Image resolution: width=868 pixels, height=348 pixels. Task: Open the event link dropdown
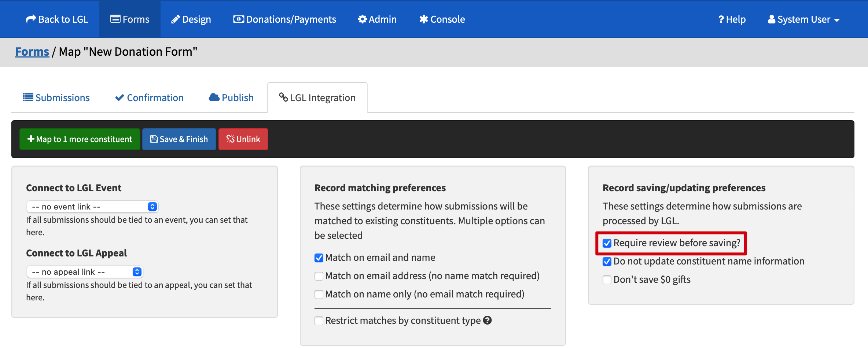(x=92, y=206)
